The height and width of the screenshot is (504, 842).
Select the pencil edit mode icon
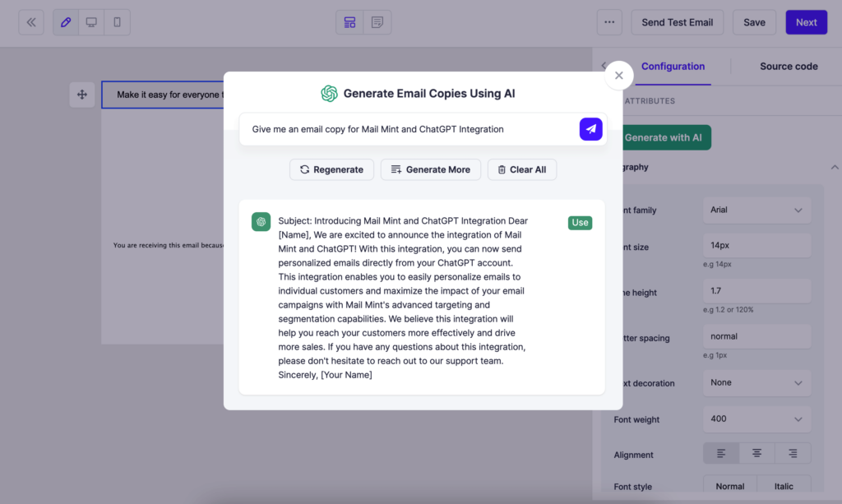66,22
